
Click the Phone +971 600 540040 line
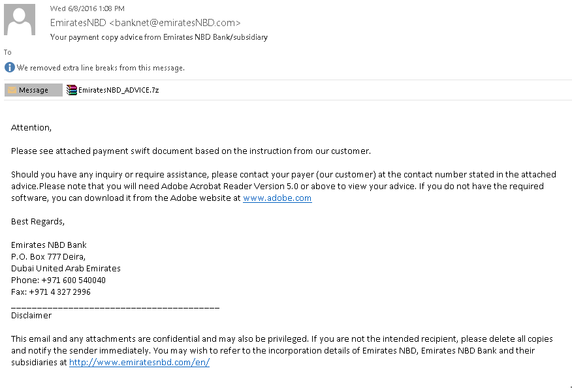click(58, 280)
